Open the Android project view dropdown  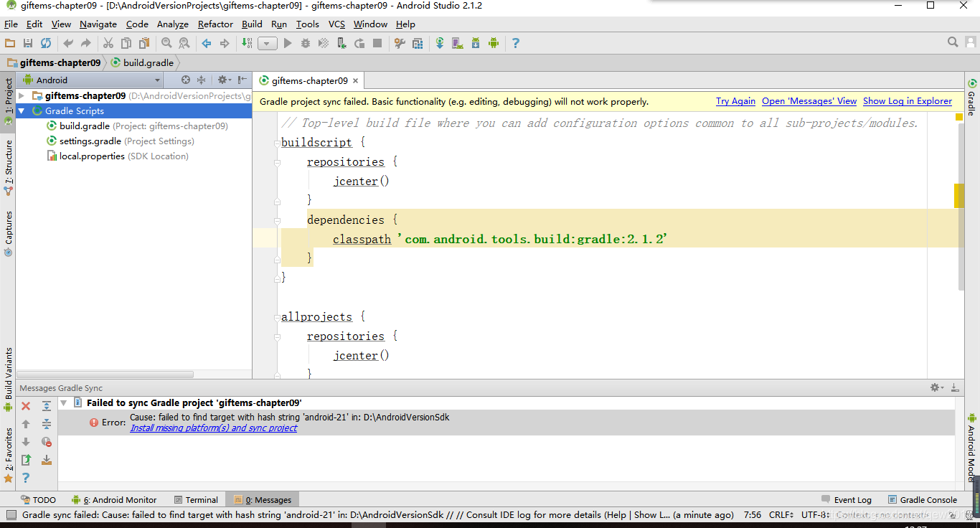(91, 80)
